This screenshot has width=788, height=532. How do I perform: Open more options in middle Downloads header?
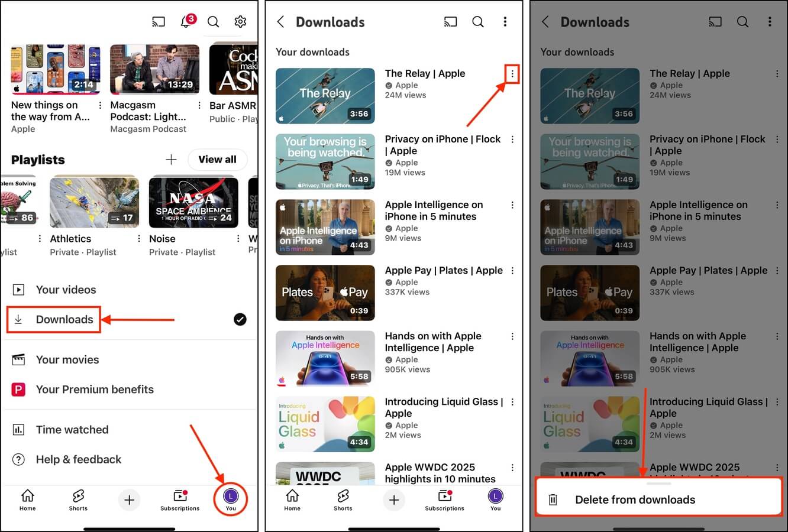point(505,22)
